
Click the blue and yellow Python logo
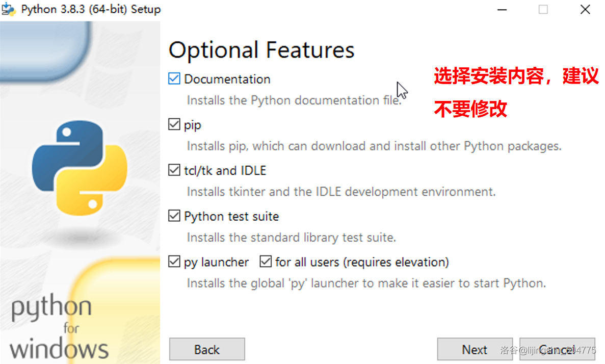coord(79,168)
